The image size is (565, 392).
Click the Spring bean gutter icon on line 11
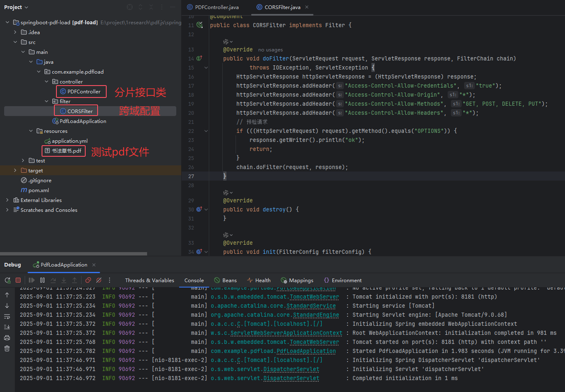[200, 25]
